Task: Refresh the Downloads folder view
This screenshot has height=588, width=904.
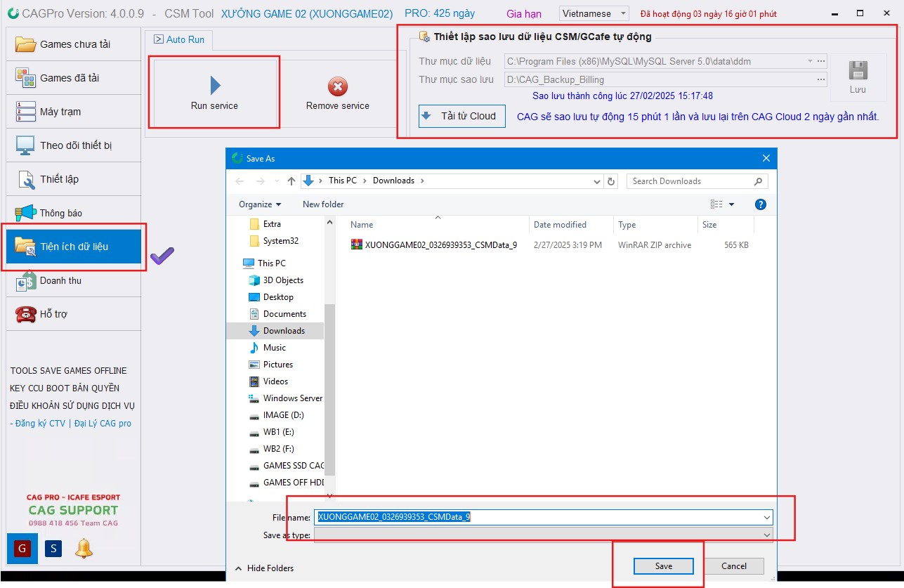Action: [x=611, y=181]
